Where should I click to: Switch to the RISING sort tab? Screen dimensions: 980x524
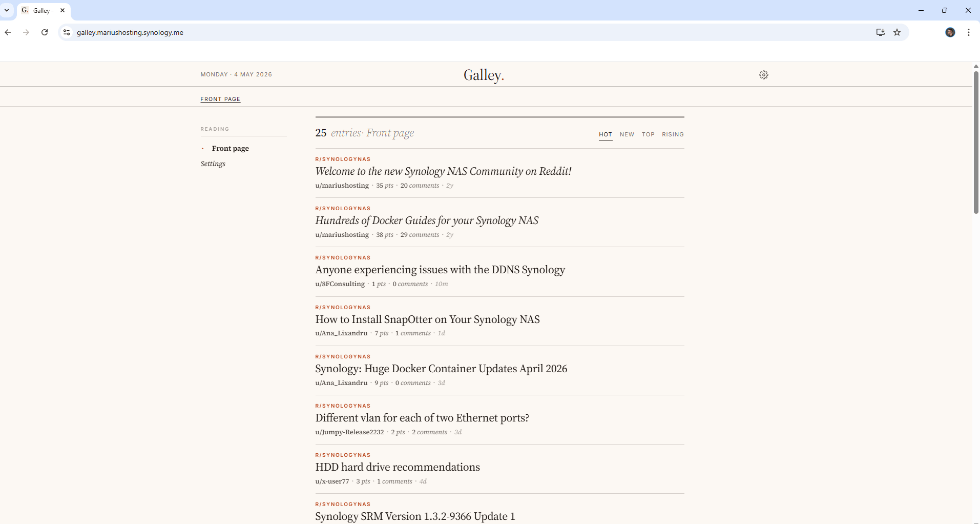[673, 134]
